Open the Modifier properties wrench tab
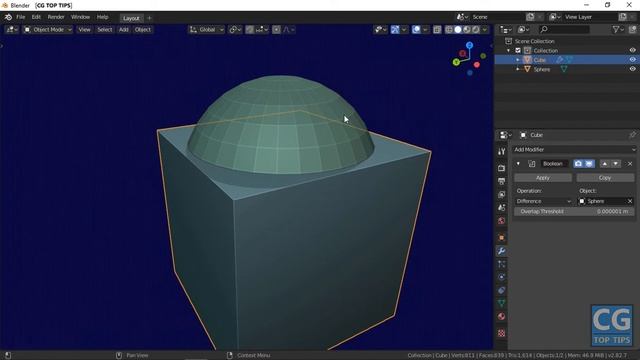Viewport: 640px width, 360px height. (502, 251)
